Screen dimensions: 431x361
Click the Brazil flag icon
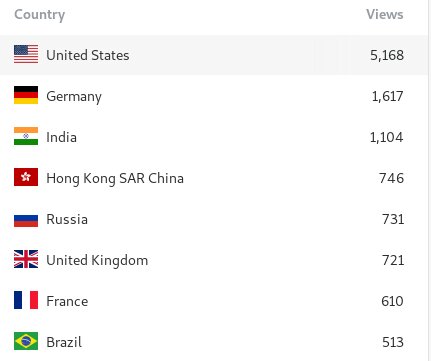(x=26, y=341)
